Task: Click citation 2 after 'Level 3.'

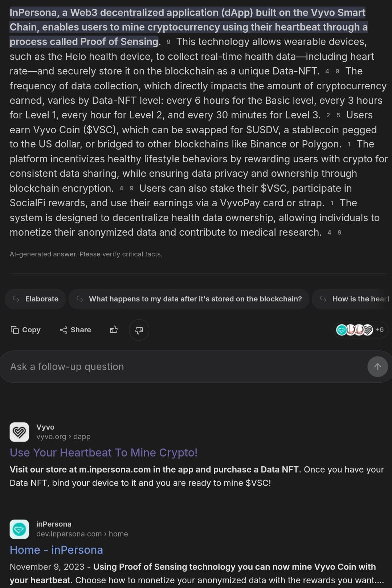Action: (328, 115)
